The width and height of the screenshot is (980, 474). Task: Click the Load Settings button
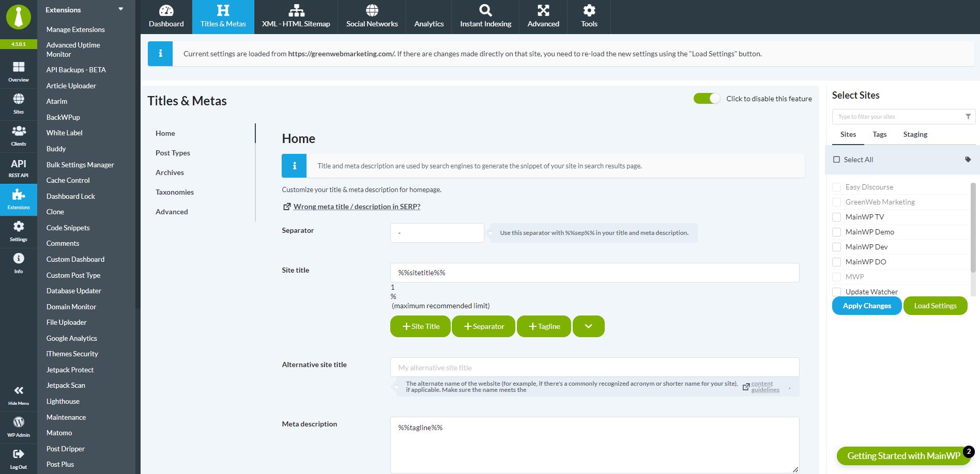click(936, 306)
